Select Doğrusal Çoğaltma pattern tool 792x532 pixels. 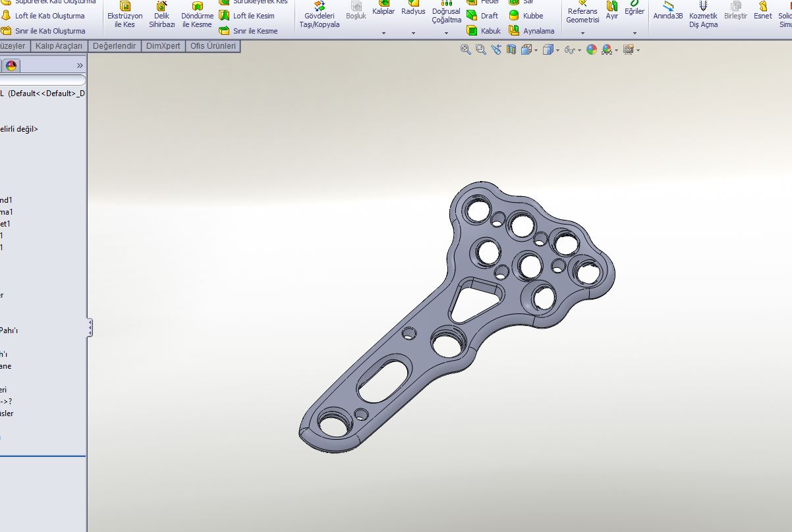[x=446, y=11]
